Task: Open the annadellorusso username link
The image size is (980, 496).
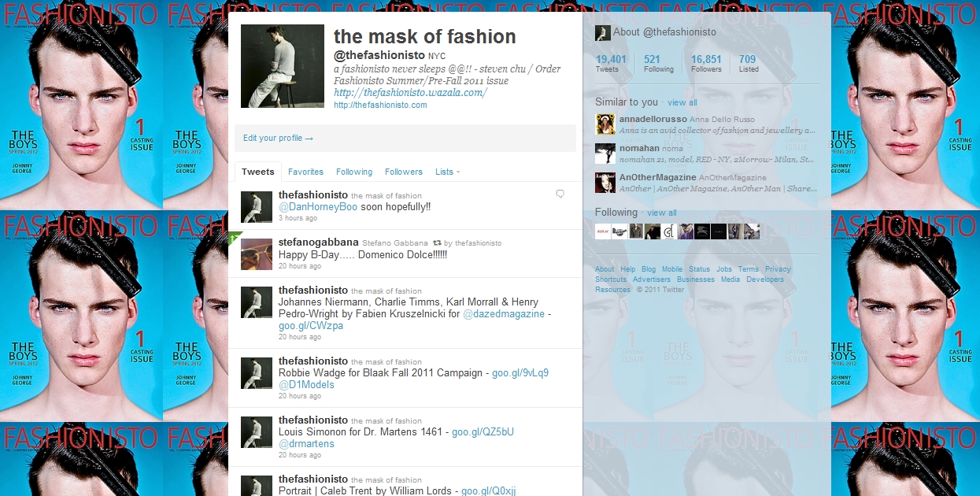Action: click(x=653, y=119)
